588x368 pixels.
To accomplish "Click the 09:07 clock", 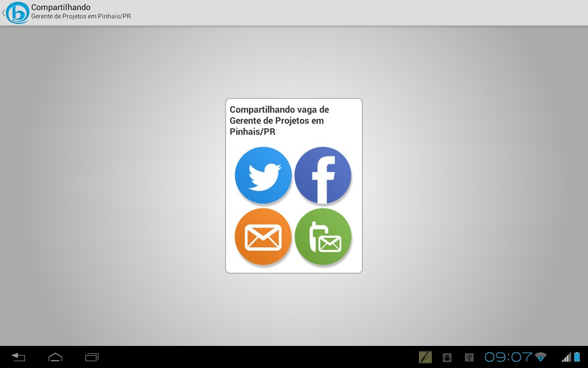I will (x=508, y=357).
